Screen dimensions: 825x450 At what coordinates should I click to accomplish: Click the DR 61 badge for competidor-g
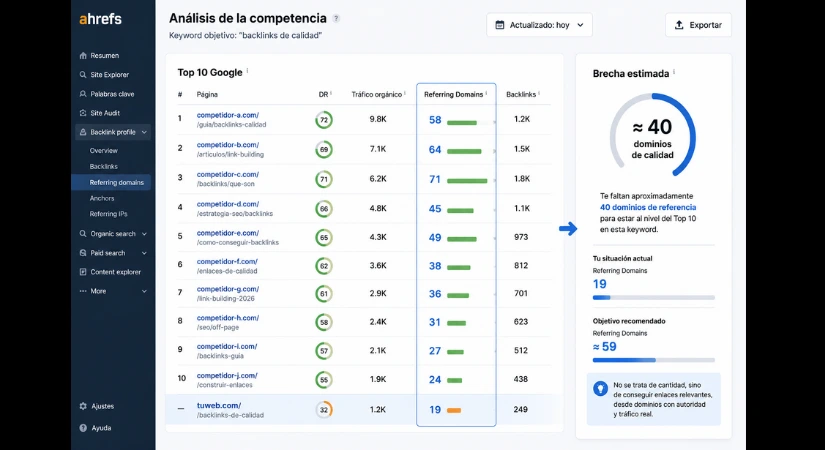(324, 294)
